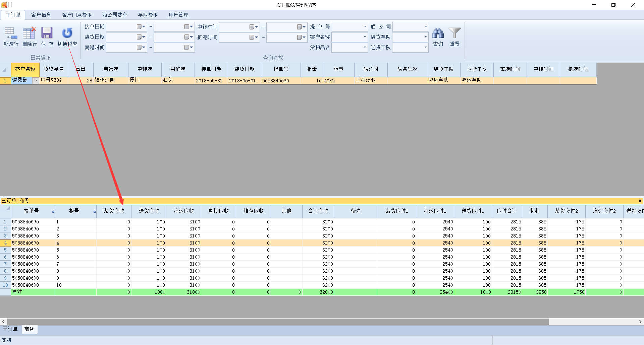The height and width of the screenshot is (345, 644).
Task: Open the 车队费率 tab
Action: point(148,15)
